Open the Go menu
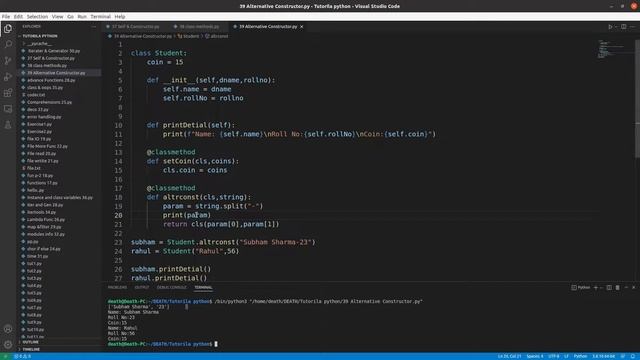 (x=70, y=16)
